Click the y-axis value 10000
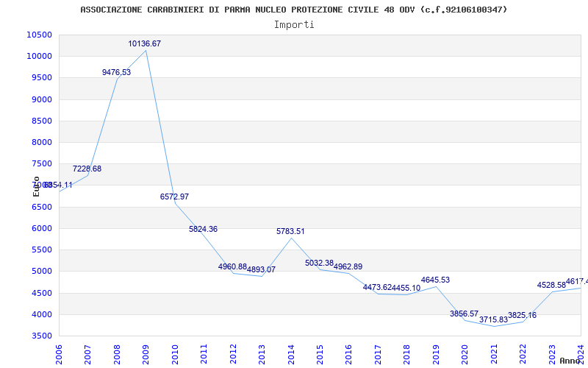Viewport: 588px width, 368px height. [40, 57]
